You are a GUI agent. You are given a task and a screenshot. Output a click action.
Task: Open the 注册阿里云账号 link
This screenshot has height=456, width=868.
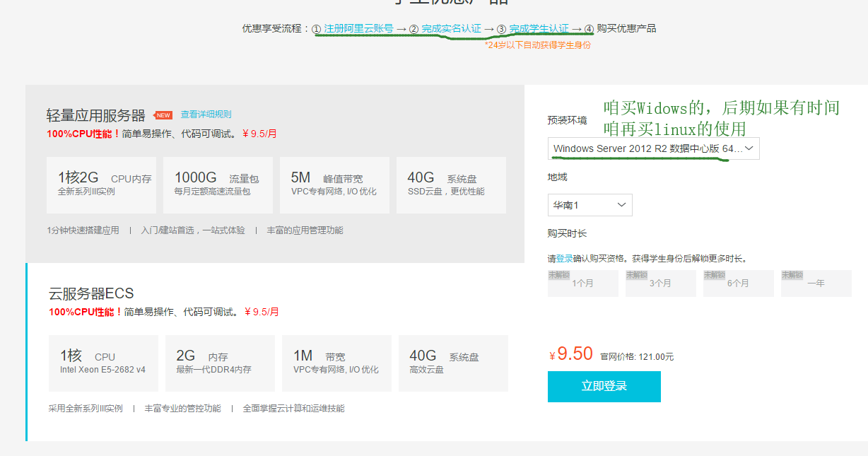pos(358,28)
